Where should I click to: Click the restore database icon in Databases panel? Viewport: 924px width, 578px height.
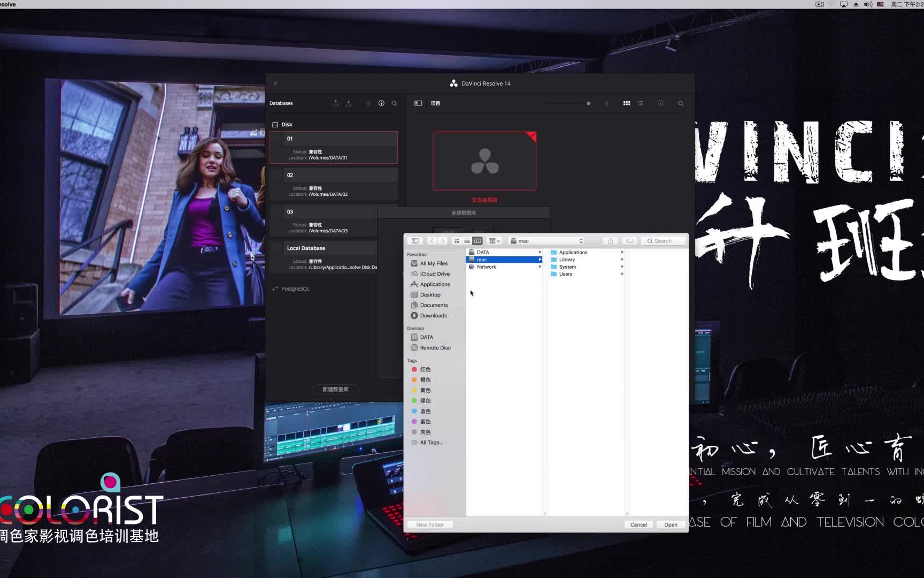click(x=349, y=103)
